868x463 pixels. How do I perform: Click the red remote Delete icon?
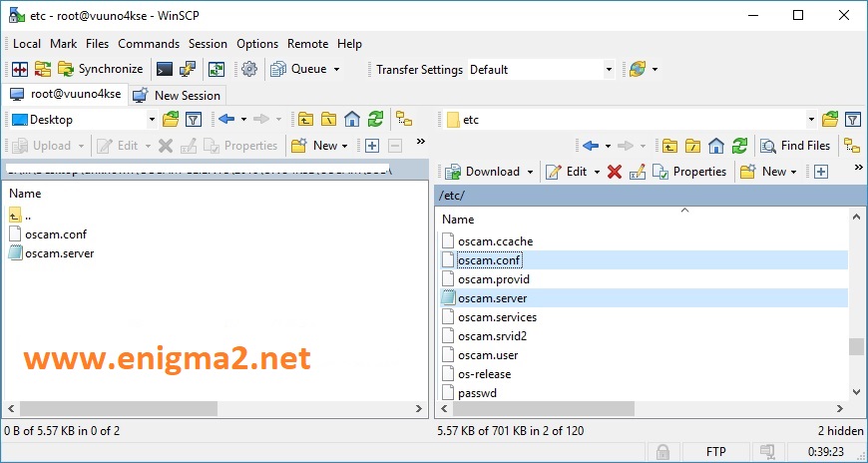point(614,172)
